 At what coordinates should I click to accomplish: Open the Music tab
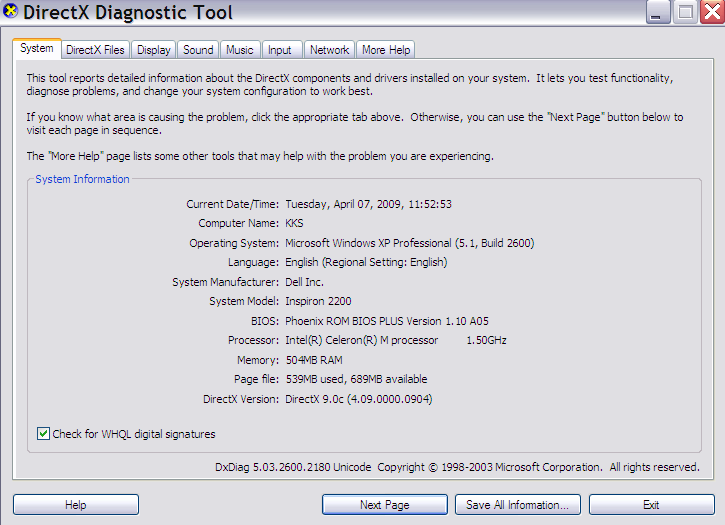pos(240,50)
